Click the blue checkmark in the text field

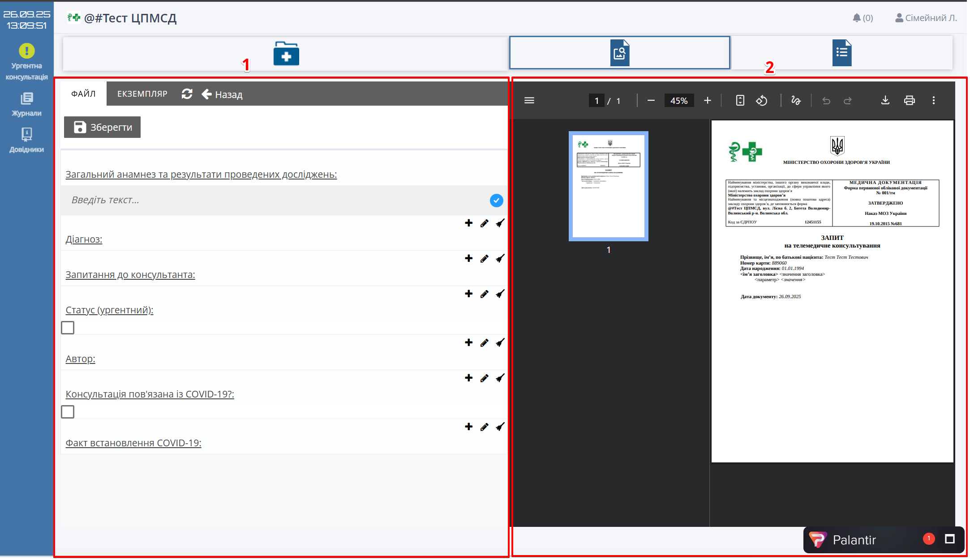click(496, 201)
